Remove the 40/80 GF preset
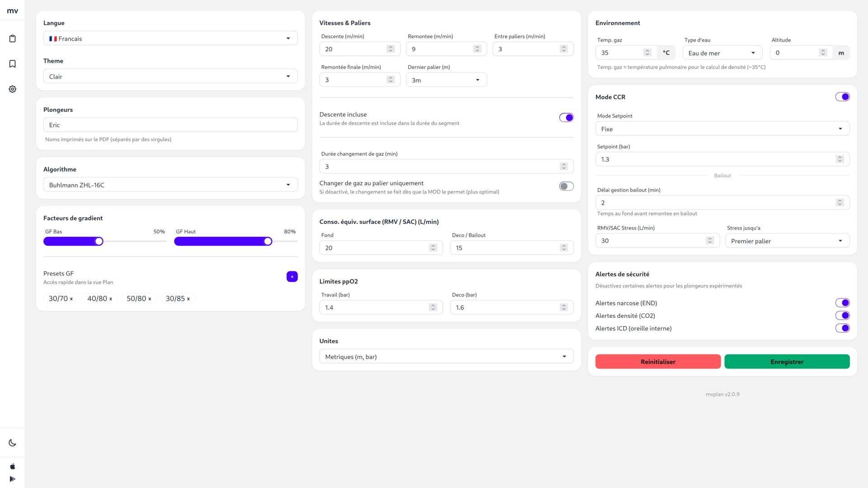 pos(111,299)
